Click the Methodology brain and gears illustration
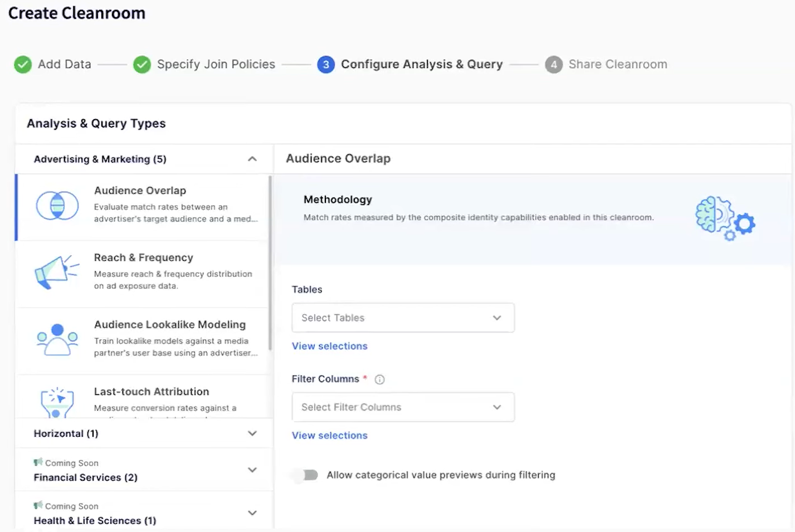 (x=724, y=218)
